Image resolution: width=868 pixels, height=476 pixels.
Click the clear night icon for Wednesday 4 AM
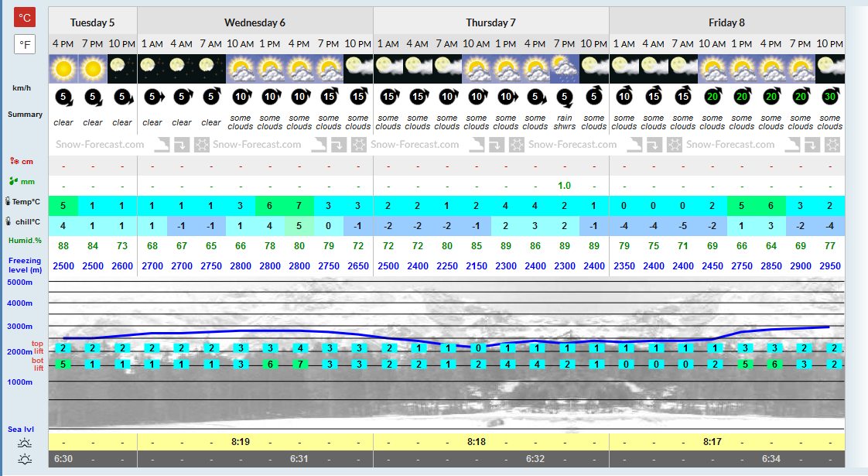(182, 69)
